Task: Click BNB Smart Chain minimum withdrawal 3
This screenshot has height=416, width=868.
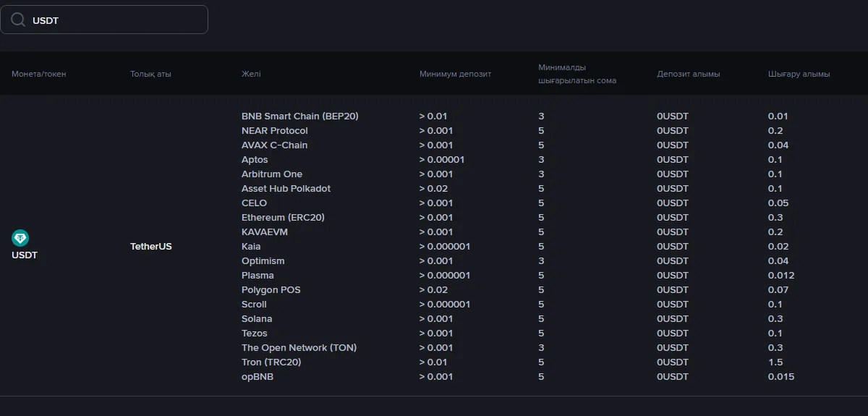Action: pos(541,116)
